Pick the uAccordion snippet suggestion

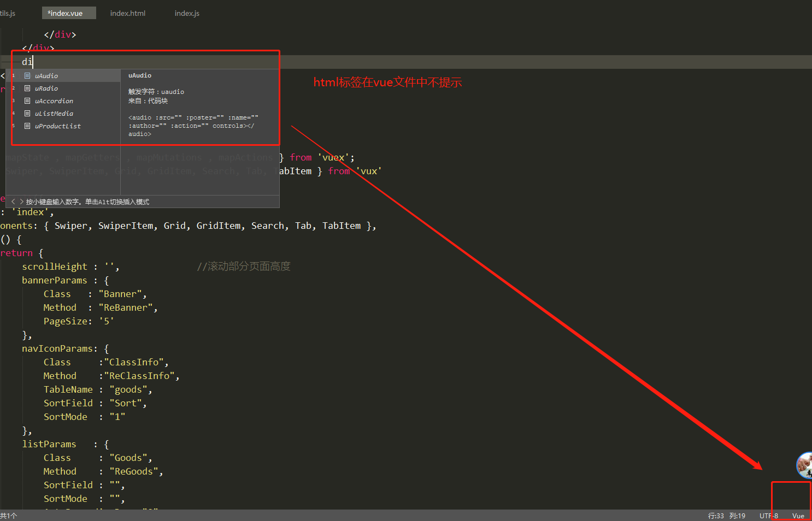54,101
